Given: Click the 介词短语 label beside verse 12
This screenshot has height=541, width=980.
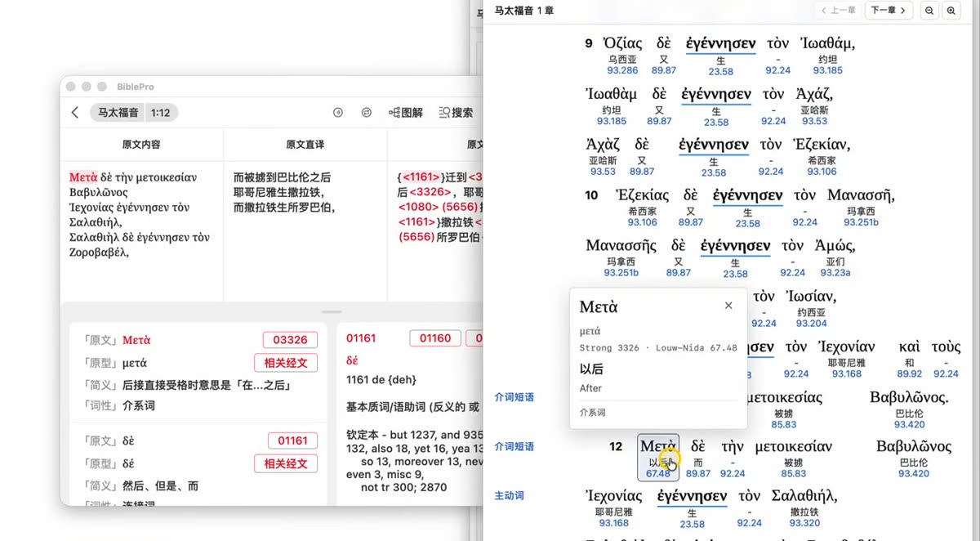Looking at the screenshot, I should click(514, 446).
